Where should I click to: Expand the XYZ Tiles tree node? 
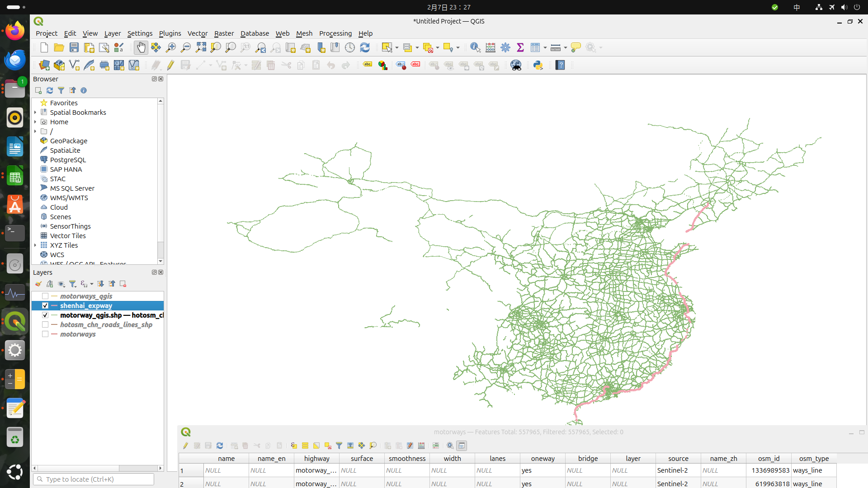pyautogui.click(x=35, y=245)
